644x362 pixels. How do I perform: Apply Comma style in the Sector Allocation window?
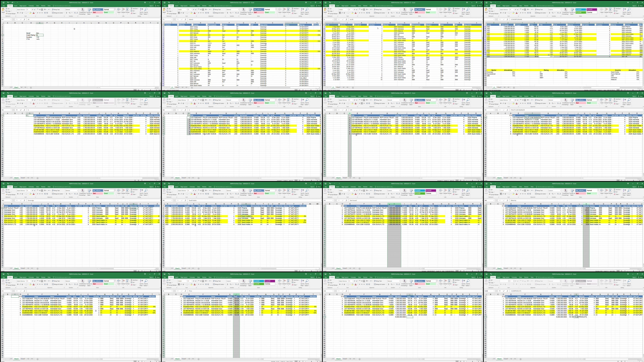[x=592, y=12]
